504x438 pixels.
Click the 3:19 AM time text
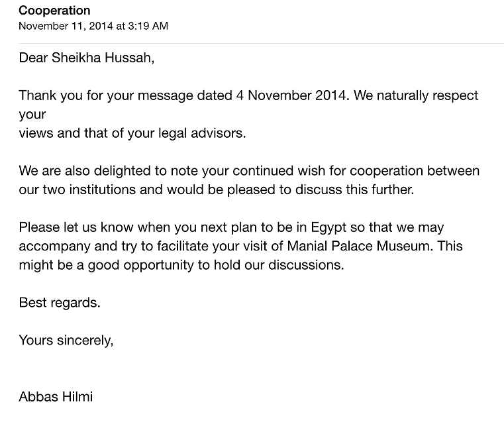148,26
